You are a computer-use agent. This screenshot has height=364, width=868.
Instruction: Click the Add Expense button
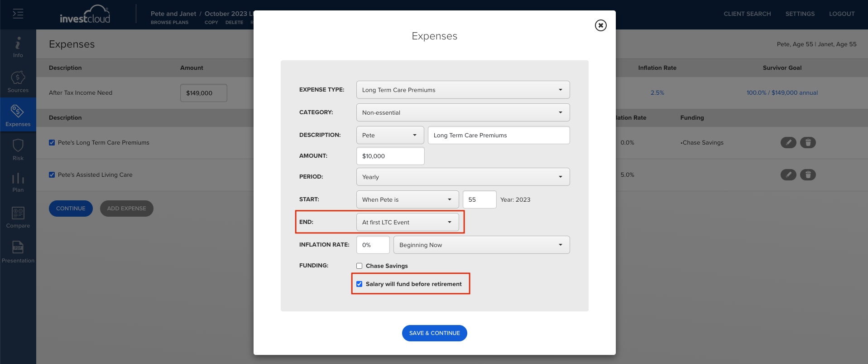tap(126, 209)
